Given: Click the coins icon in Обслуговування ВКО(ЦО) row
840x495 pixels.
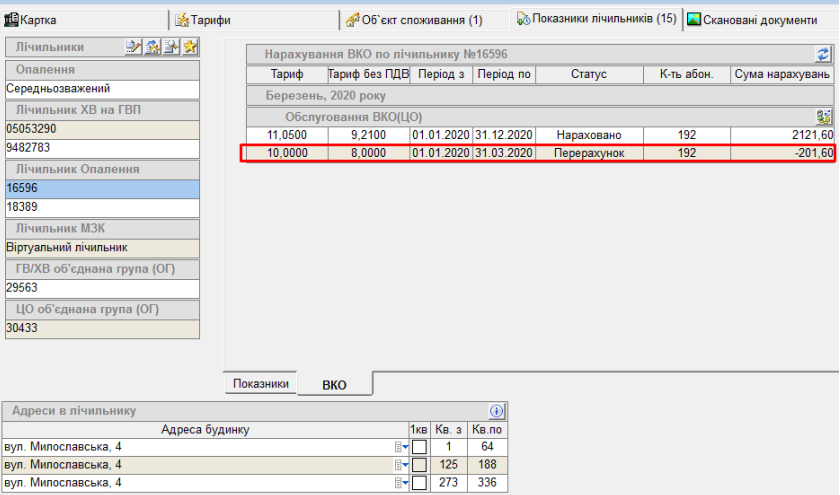Looking at the screenshot, I should pyautogui.click(x=823, y=117).
